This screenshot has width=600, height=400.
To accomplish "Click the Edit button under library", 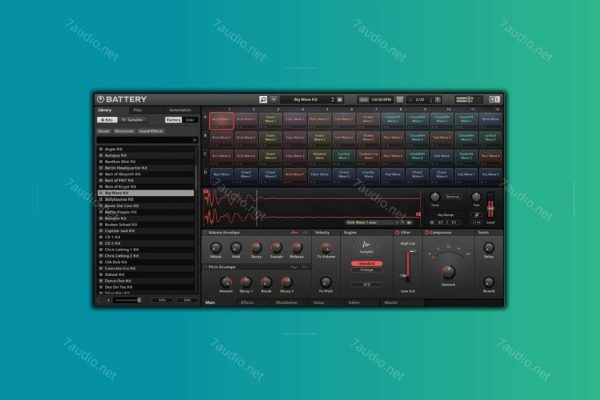I will [x=187, y=300].
